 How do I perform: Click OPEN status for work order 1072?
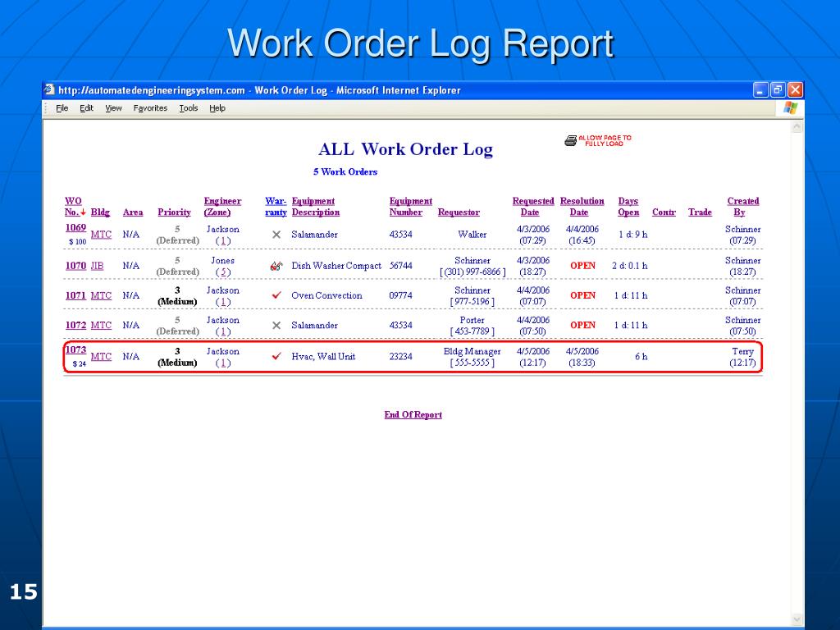click(x=583, y=325)
